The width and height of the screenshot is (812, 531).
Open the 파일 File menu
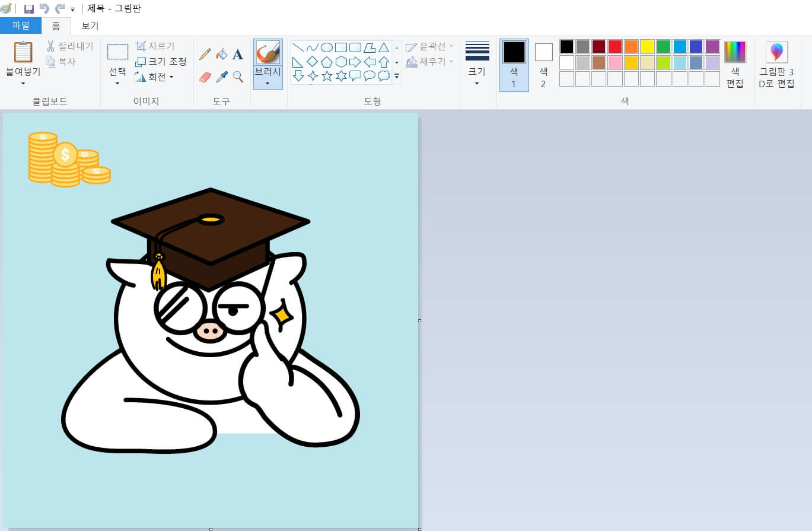[21, 26]
